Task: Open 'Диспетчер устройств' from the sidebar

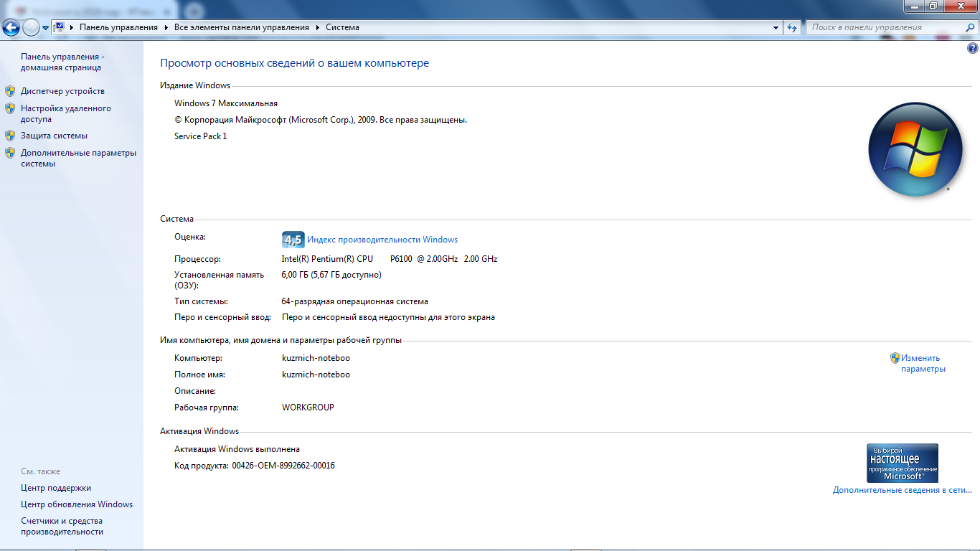Action: (62, 91)
